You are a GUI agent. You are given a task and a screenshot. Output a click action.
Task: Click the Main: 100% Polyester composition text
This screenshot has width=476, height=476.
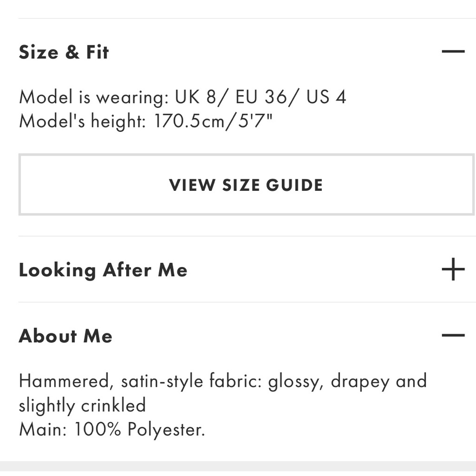pyautogui.click(x=112, y=429)
